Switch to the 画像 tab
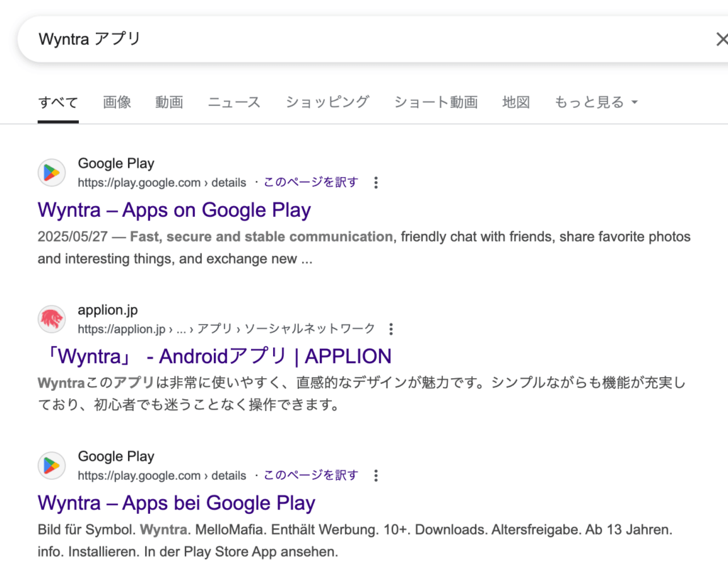This screenshot has width=728, height=585. pos(117,102)
